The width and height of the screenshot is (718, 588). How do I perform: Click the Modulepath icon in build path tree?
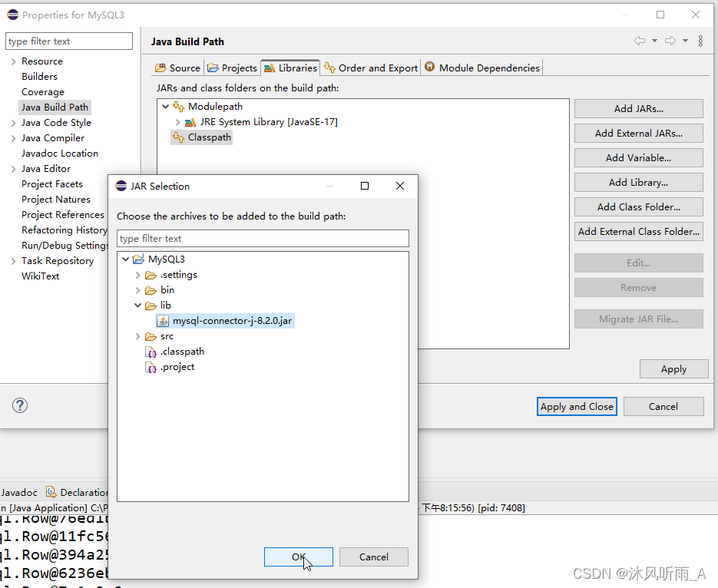[179, 107]
